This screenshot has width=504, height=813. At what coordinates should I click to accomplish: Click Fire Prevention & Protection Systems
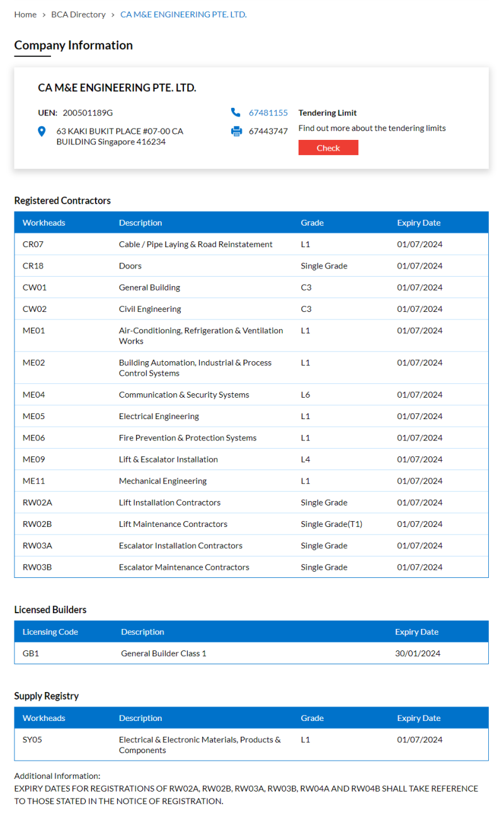click(188, 437)
